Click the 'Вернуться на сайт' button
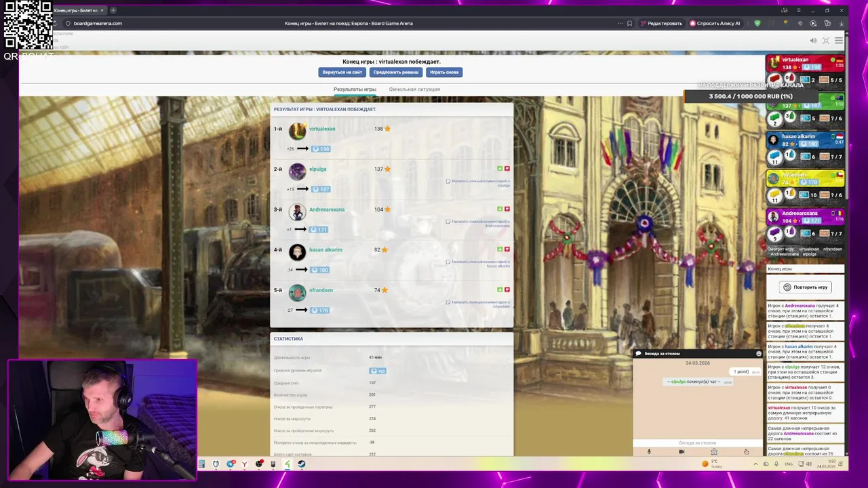This screenshot has height=488, width=868. coord(342,72)
